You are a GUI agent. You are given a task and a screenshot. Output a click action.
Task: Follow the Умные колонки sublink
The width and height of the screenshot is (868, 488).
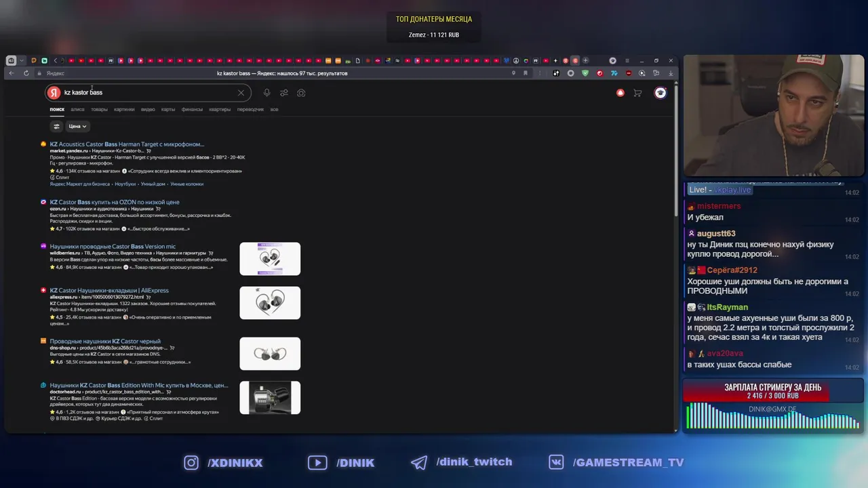point(186,184)
